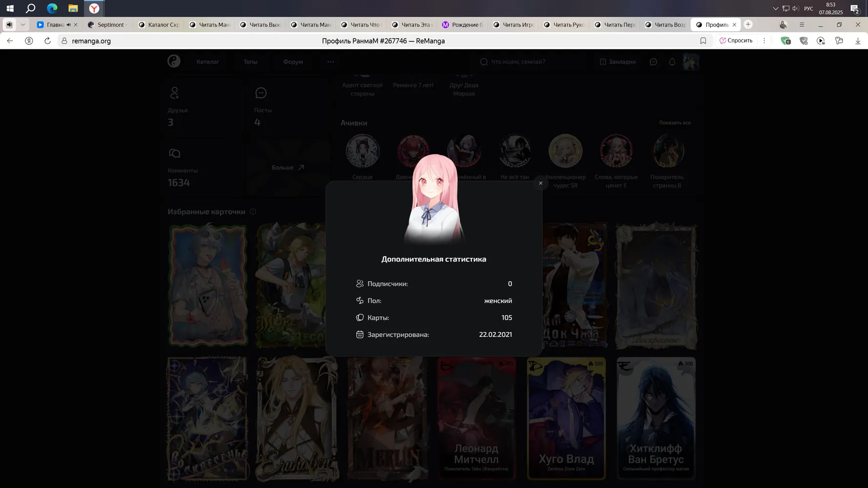Viewport: 868px width, 488px height.
Task: Open Закладки bookmarks button
Action: pos(617,61)
